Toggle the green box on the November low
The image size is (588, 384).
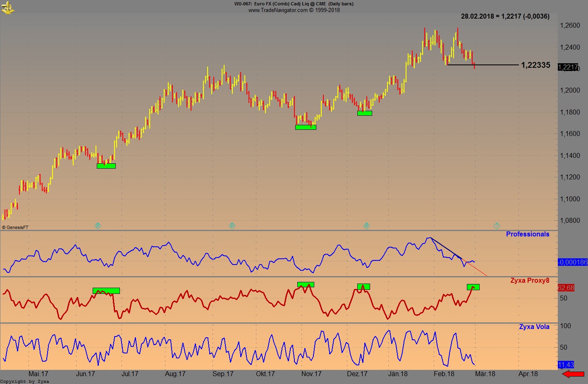[x=306, y=126]
